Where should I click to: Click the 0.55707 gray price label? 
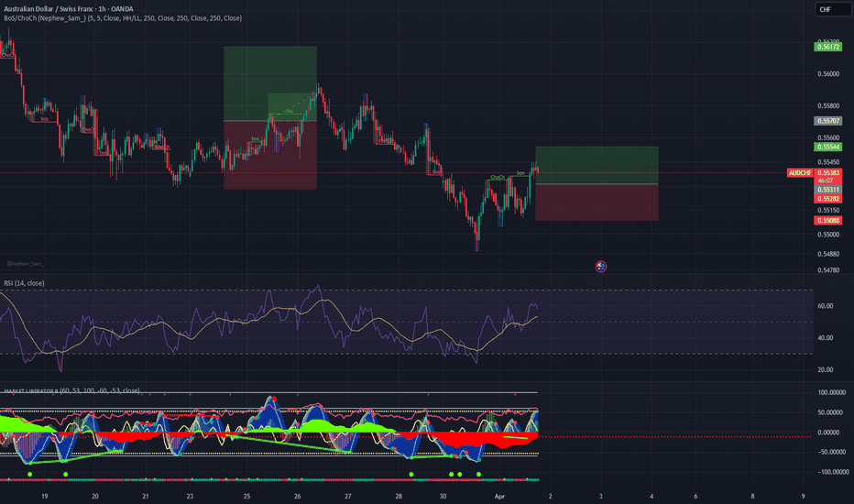pos(827,121)
